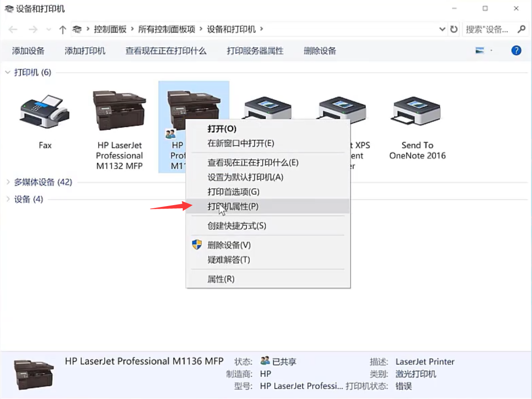Select the Fax printer icon
532x399 pixels.
click(x=45, y=113)
